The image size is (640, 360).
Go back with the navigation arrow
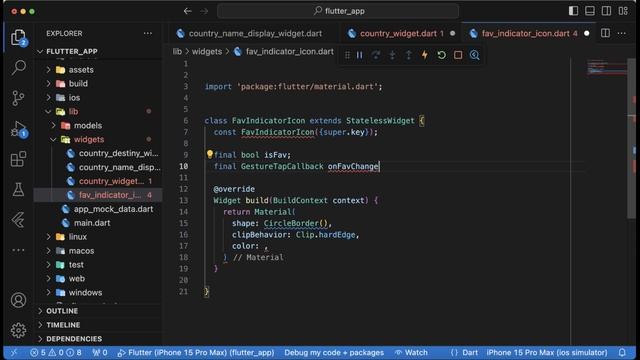(188, 11)
